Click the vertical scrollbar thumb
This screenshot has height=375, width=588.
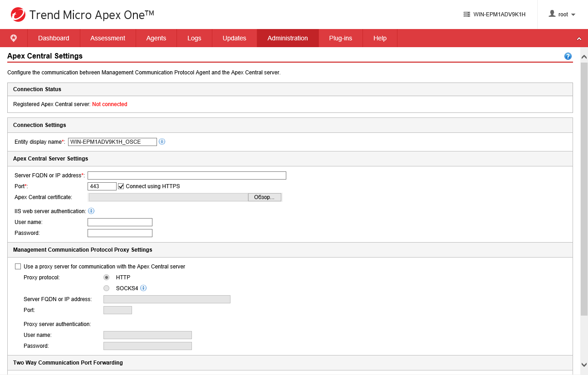584,189
